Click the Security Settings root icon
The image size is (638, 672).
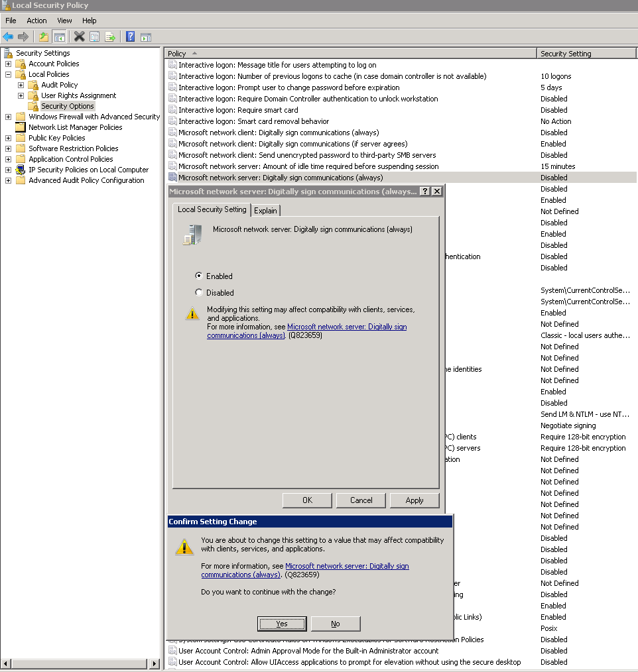(x=8, y=53)
